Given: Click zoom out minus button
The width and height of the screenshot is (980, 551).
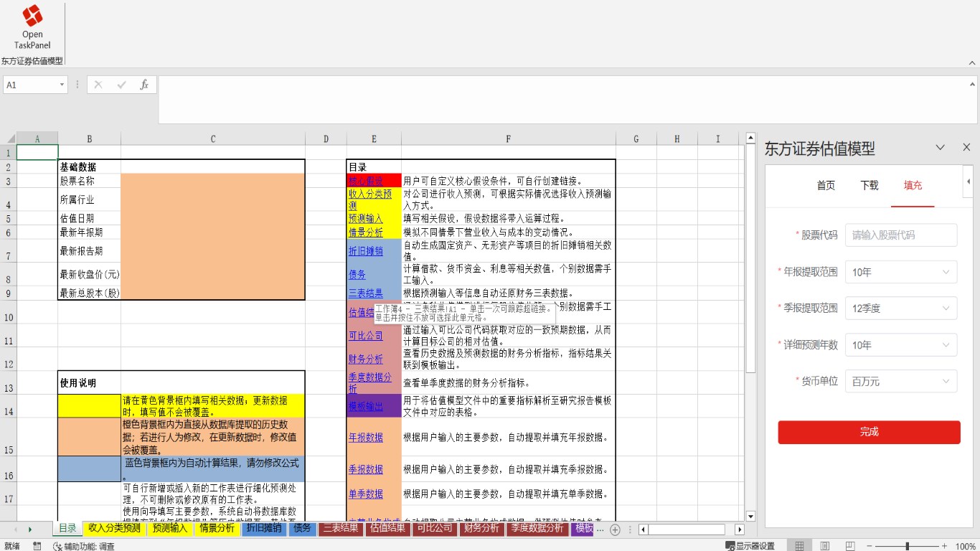Looking at the screenshot, I should tap(869, 546).
